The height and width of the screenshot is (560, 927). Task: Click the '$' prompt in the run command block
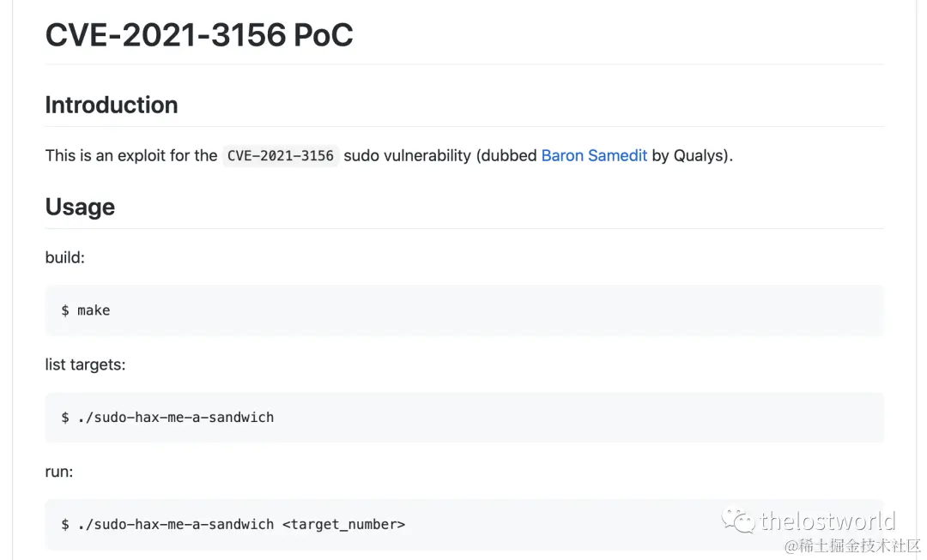point(65,524)
